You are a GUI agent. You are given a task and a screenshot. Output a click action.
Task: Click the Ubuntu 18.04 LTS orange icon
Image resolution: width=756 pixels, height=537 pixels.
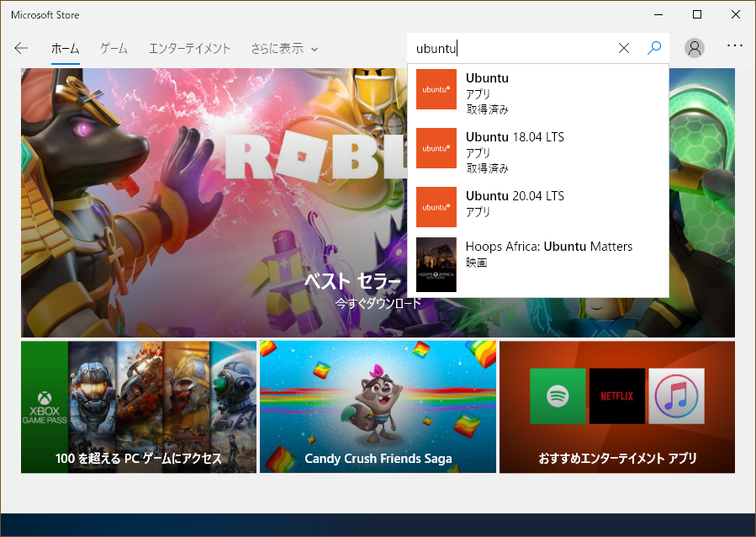point(436,148)
